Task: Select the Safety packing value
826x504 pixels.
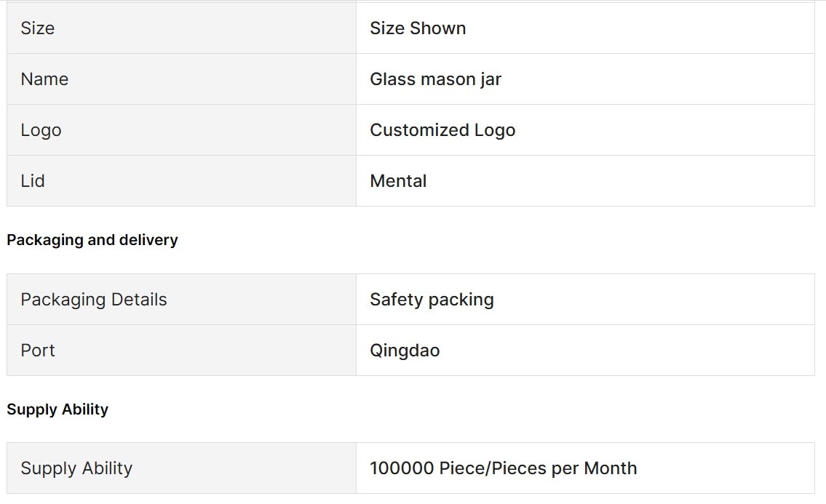Action: [x=432, y=300]
